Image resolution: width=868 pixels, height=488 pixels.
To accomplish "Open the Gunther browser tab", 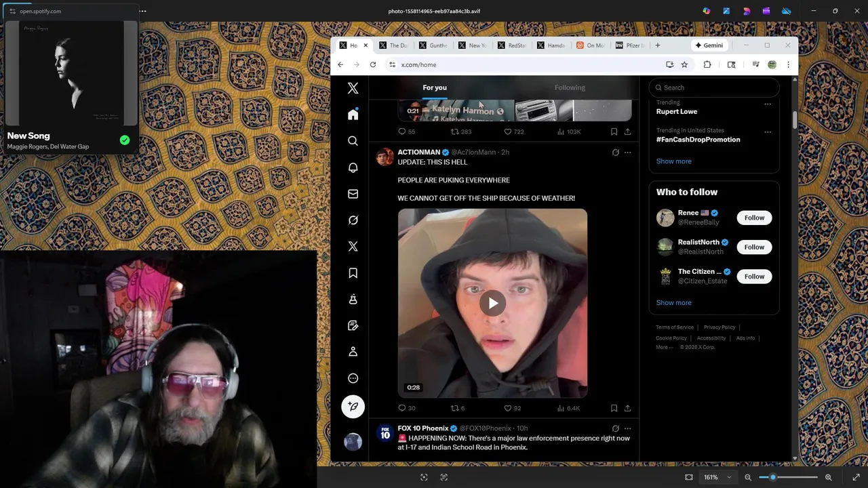I will [433, 45].
